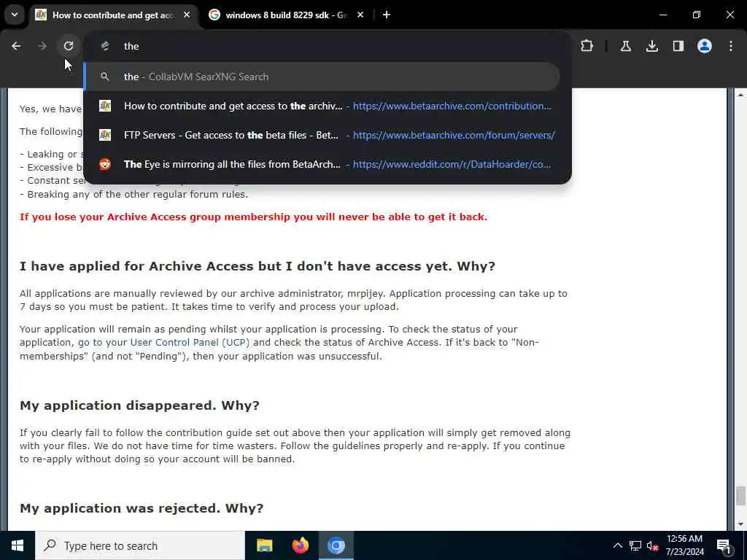Open the tab search dropdown arrow
Viewport: 747px width, 560px height.
click(15, 15)
